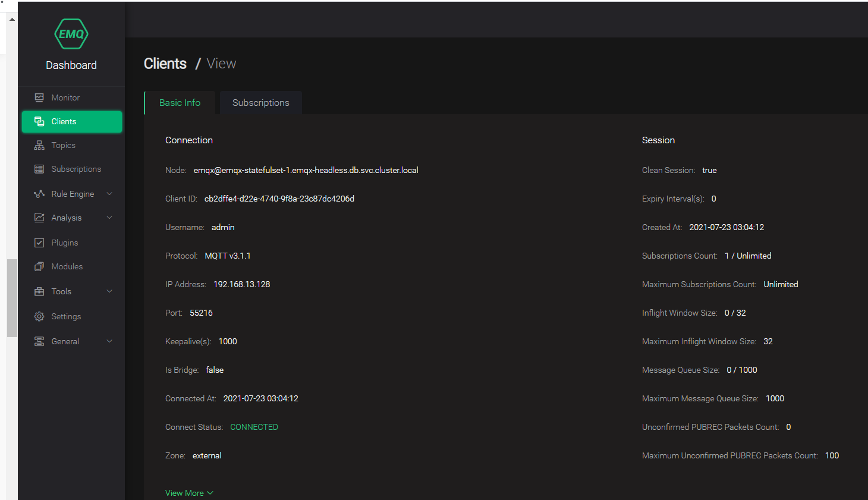Expand the General menu chevron
Image resolution: width=868 pixels, height=500 pixels.
[x=109, y=341]
